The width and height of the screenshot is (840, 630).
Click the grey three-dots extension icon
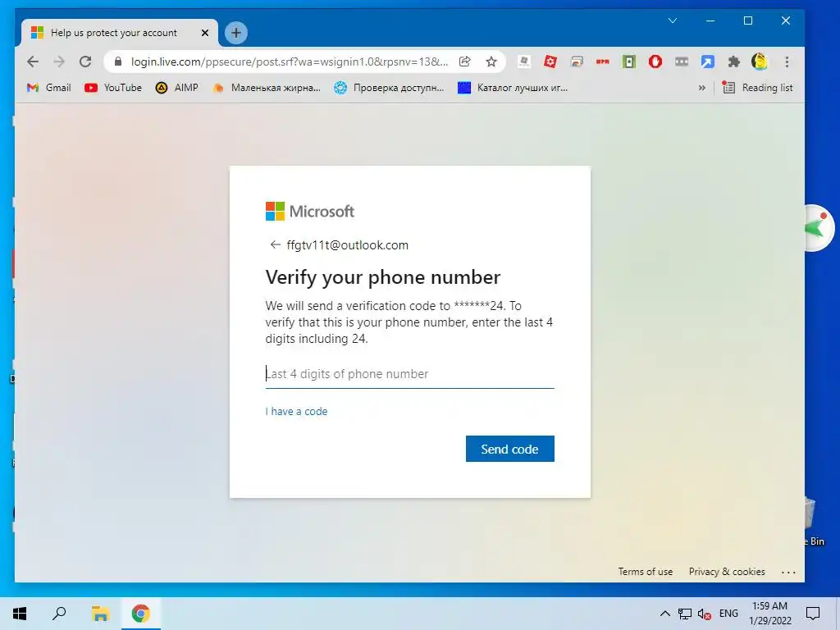[x=682, y=62]
